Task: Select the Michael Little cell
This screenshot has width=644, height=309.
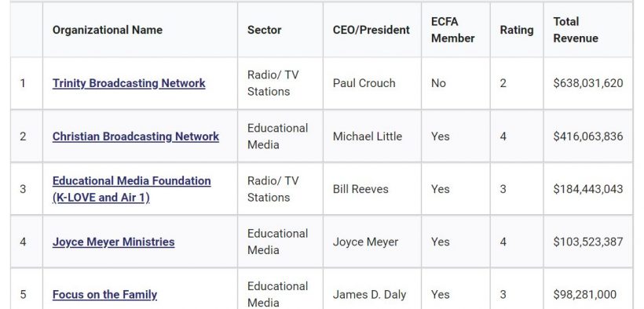Action: tap(372, 136)
